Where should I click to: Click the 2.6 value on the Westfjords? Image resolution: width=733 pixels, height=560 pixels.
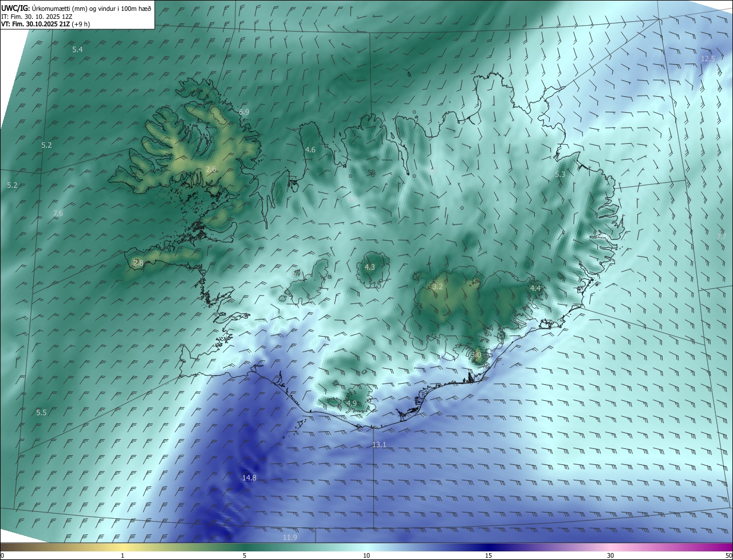[x=211, y=169]
